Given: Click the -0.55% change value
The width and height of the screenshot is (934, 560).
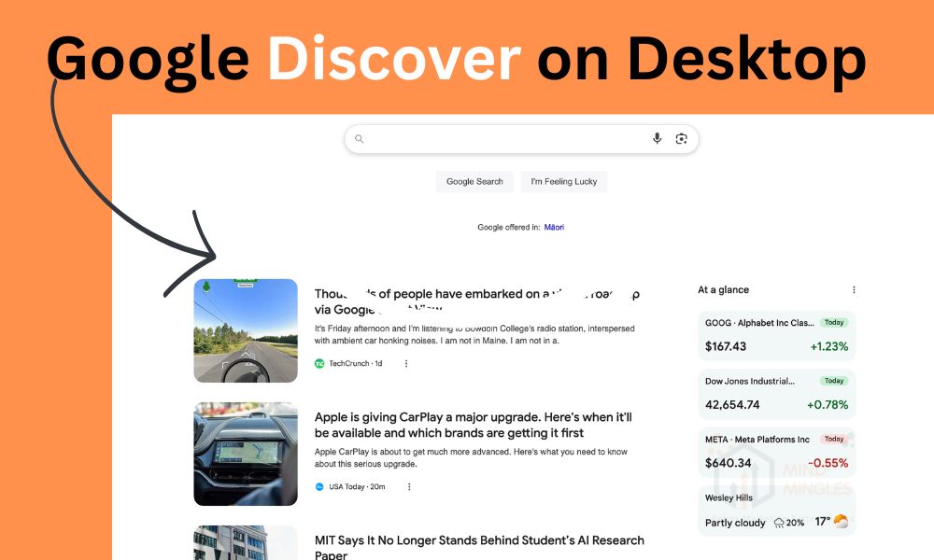Looking at the screenshot, I should (828, 463).
